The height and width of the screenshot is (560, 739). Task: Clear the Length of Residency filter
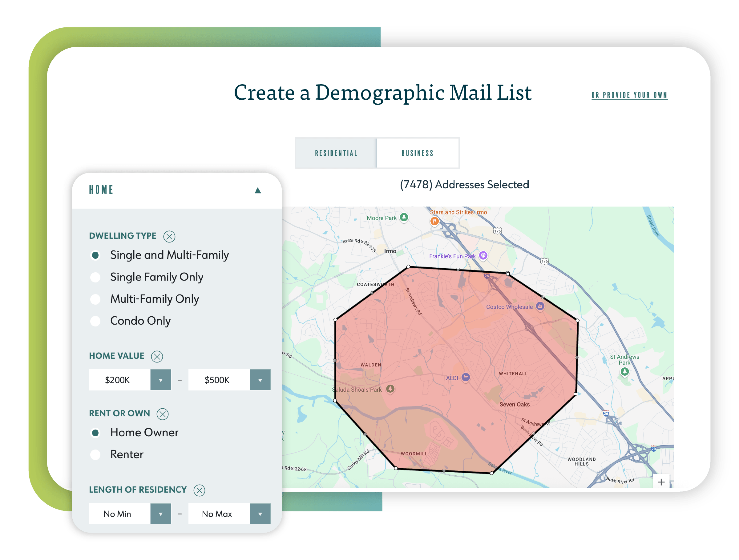(199, 490)
